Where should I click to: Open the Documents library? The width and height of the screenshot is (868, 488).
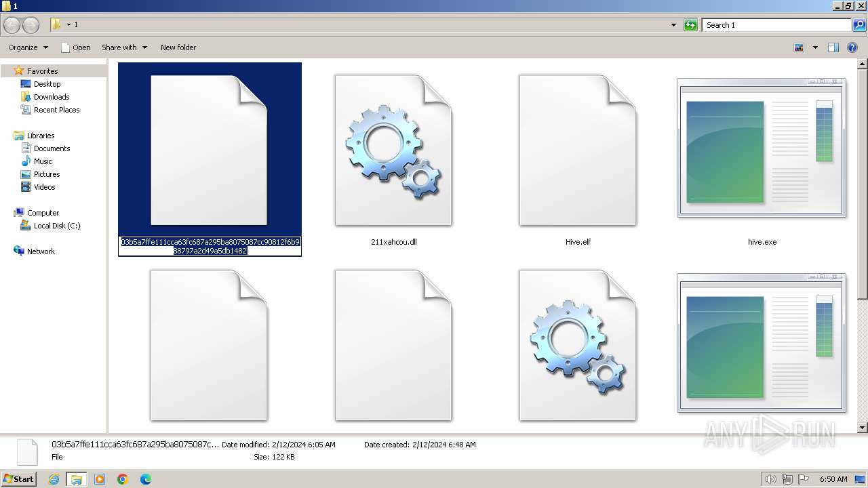52,148
